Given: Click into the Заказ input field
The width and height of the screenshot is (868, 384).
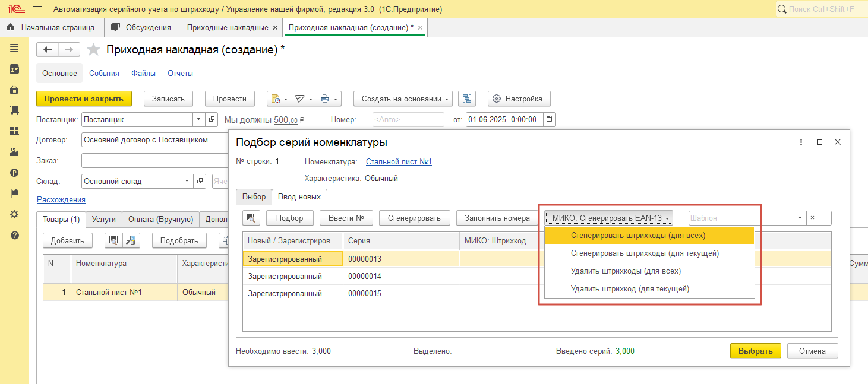Looking at the screenshot, I should (x=156, y=161).
